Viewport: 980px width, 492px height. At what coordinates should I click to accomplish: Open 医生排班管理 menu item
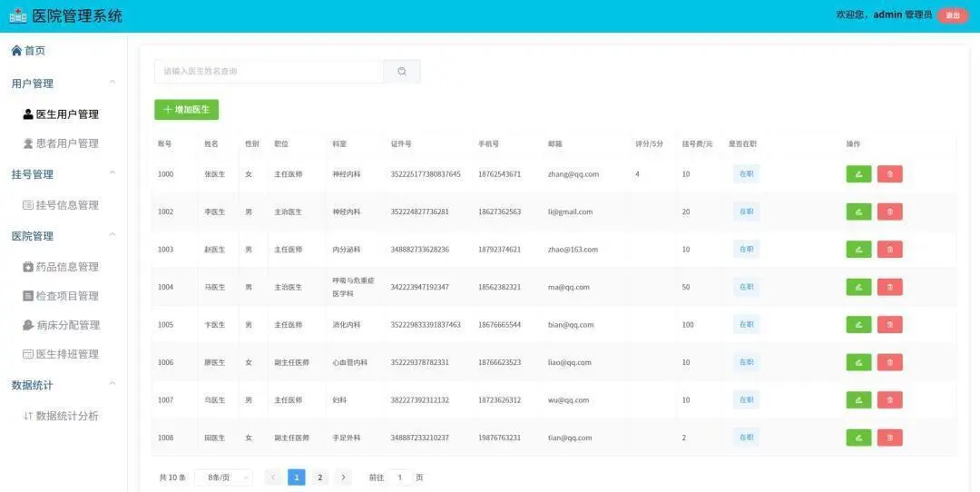coord(62,354)
